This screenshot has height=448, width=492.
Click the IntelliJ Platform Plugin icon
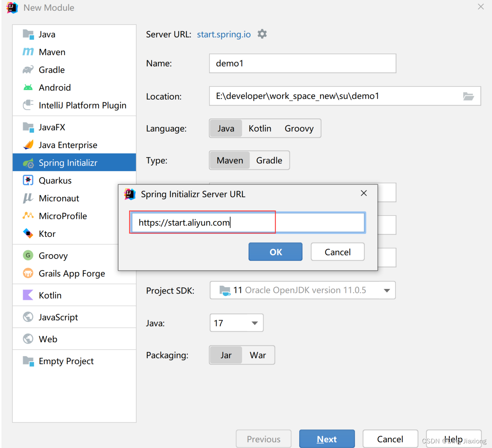click(28, 105)
